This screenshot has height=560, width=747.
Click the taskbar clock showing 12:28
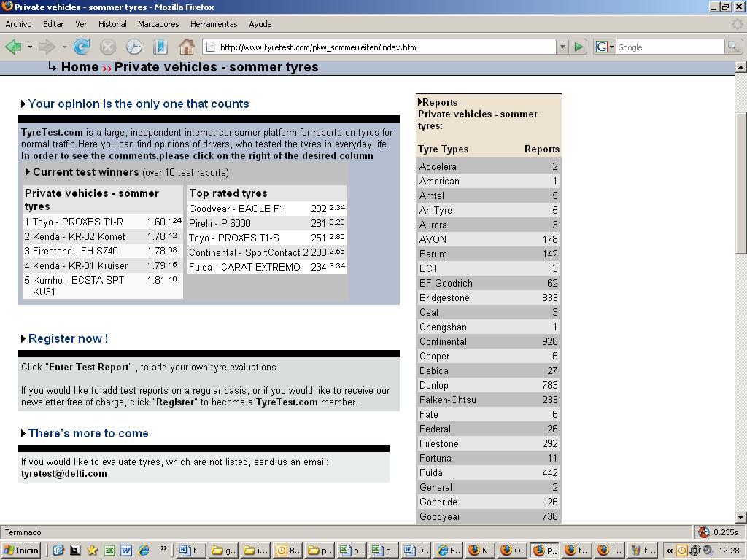pyautogui.click(x=729, y=551)
